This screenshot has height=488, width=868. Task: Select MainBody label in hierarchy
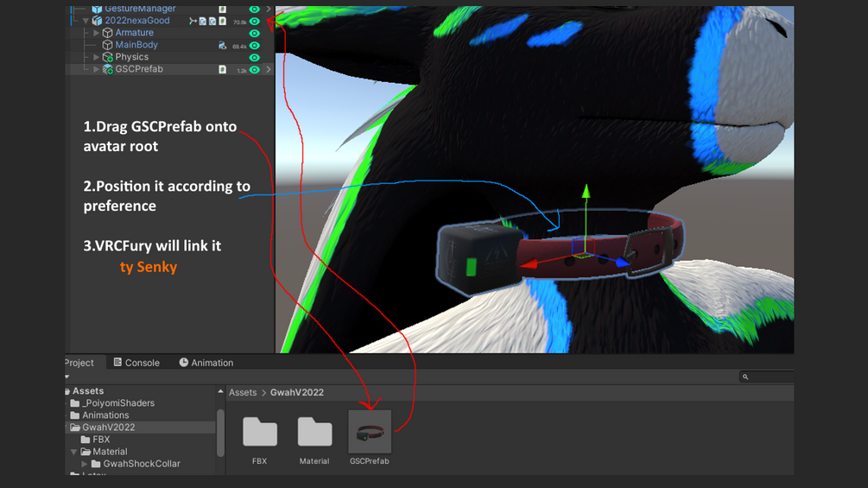[136, 45]
